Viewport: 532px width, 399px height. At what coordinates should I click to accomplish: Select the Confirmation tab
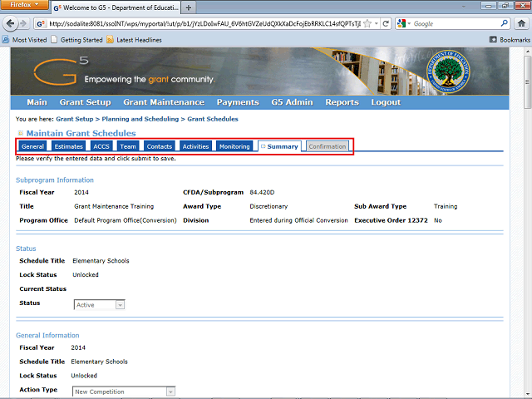pyautogui.click(x=328, y=146)
